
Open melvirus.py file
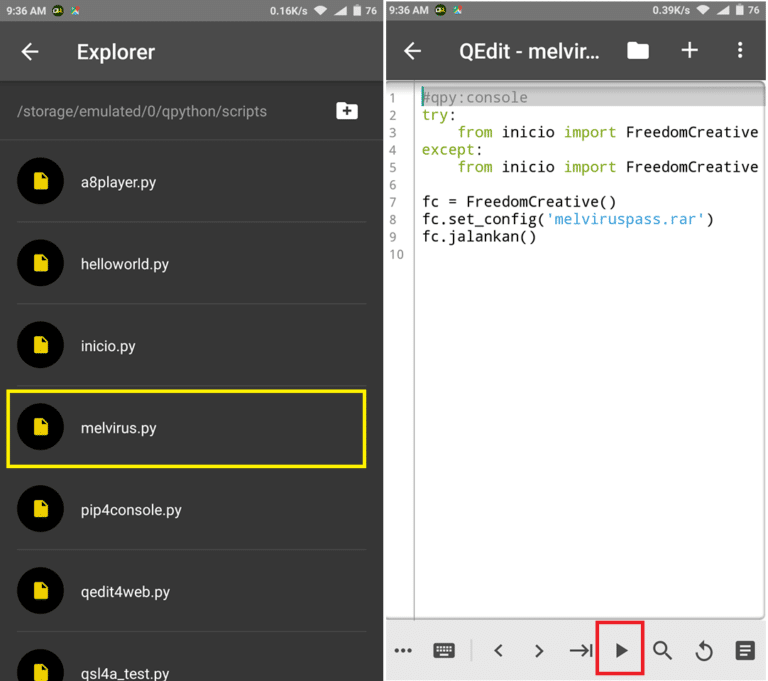click(x=187, y=428)
